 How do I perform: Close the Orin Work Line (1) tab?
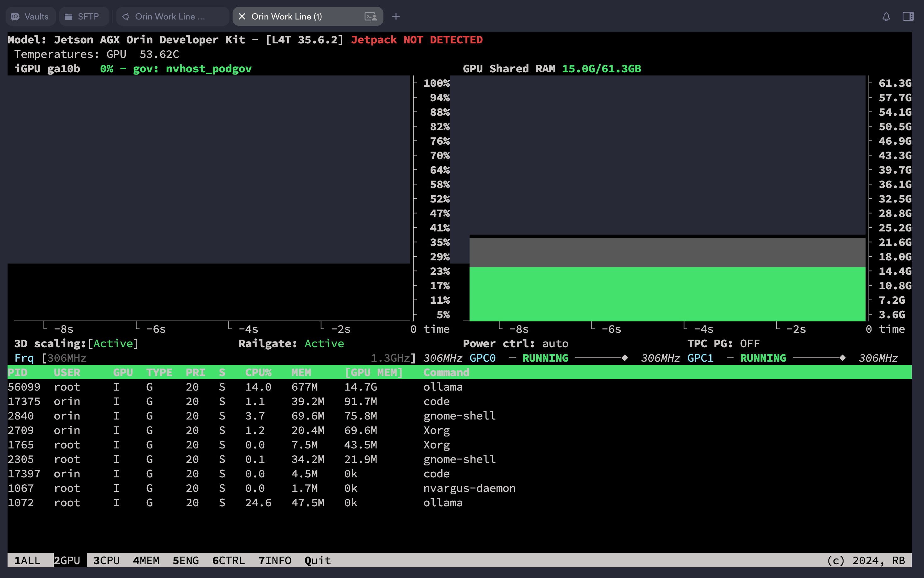click(x=242, y=16)
